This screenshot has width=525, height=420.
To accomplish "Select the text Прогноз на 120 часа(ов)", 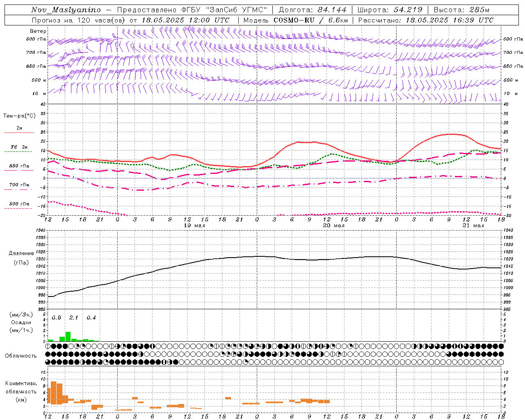I will pyautogui.click(x=79, y=20).
